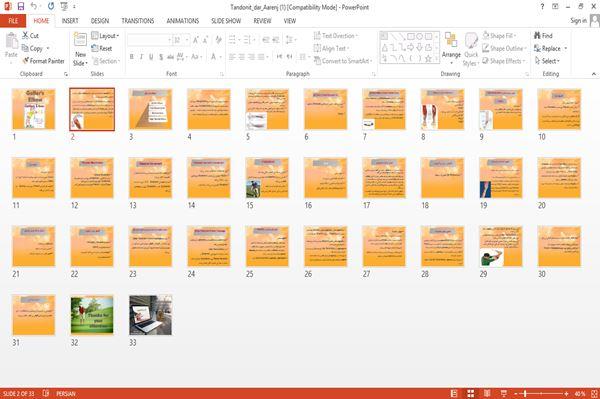Screen dimensions: 600x399
Task: Clear all formatting icon
Action: (x=218, y=40)
